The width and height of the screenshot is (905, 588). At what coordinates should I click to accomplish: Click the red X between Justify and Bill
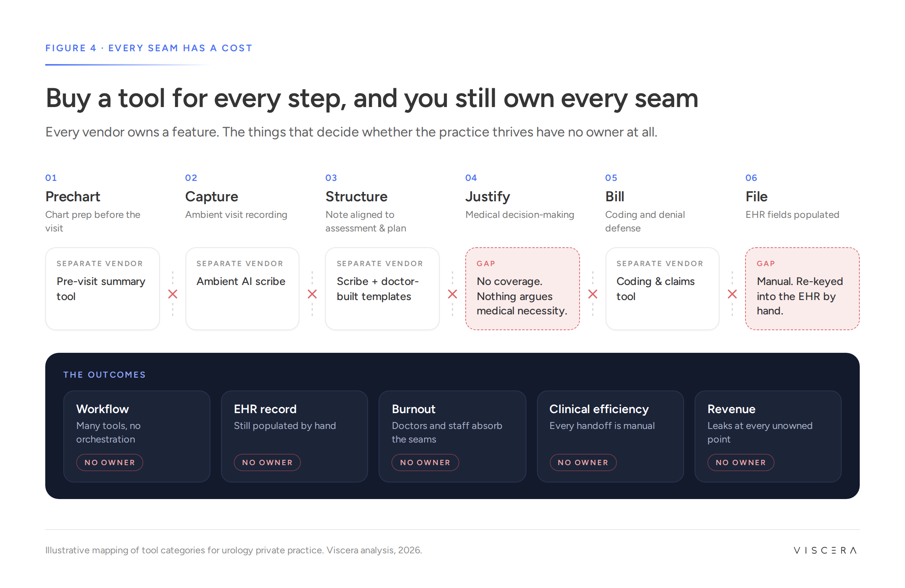592,294
